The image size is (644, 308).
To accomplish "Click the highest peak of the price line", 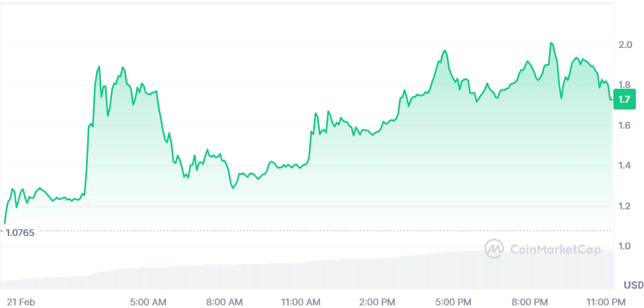I will 551,43.
